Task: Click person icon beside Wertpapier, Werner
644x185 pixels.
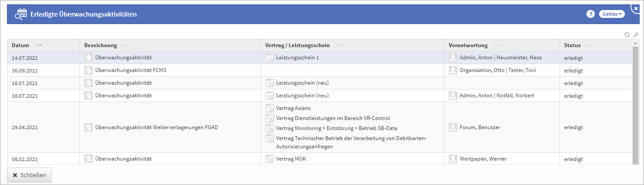Action: click(453, 159)
